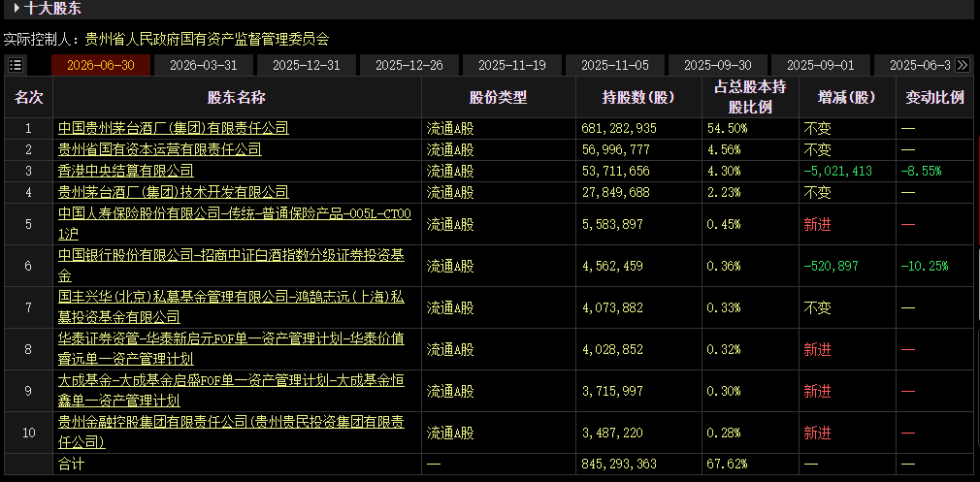Click the 变动比例 column header
Image resolution: width=980 pixels, height=482 pixels.
[x=935, y=97]
